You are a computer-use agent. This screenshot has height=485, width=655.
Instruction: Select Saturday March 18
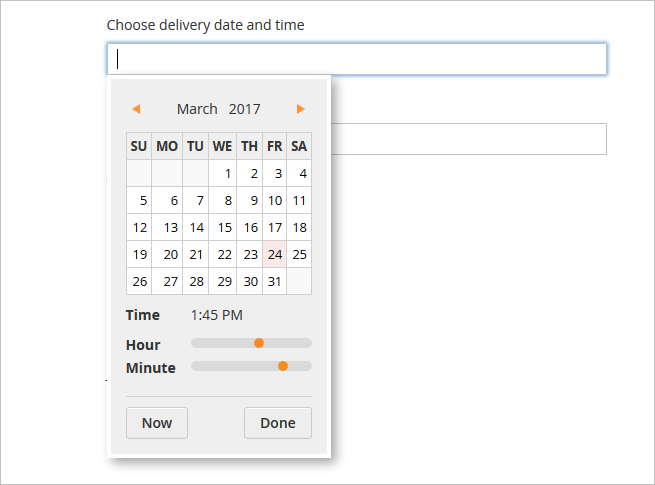coord(299,227)
